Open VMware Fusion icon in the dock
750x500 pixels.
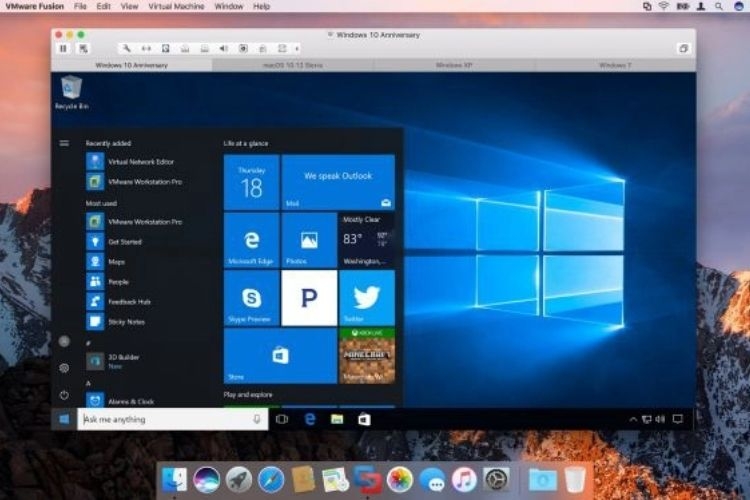tap(367, 479)
